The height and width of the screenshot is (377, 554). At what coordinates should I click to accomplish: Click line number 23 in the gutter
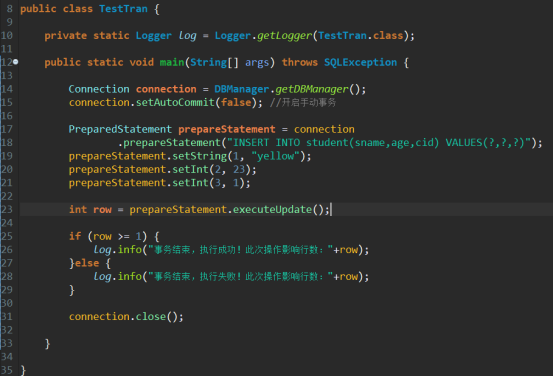click(7, 210)
